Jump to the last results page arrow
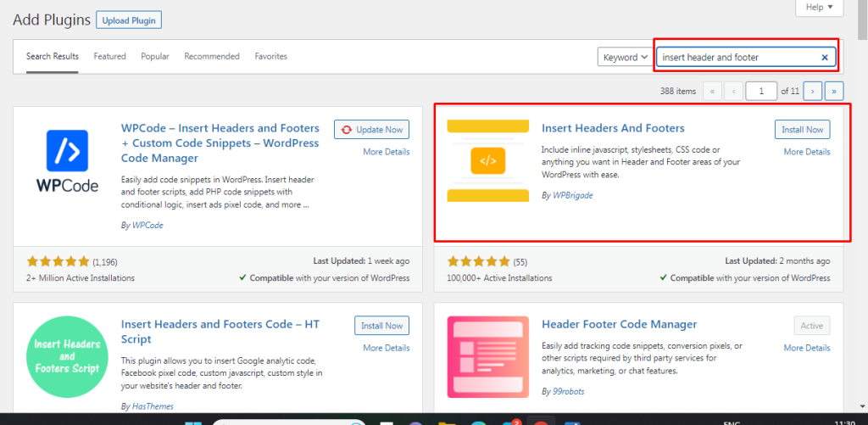 (834, 91)
